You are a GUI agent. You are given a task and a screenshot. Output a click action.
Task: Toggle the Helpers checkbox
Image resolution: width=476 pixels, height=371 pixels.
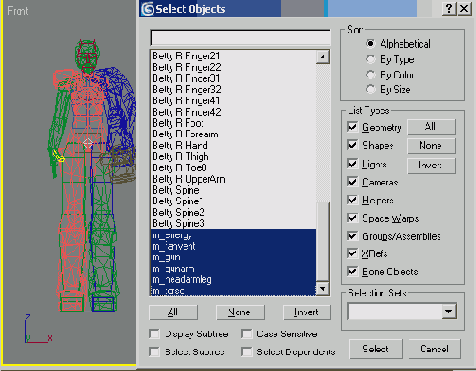352,200
